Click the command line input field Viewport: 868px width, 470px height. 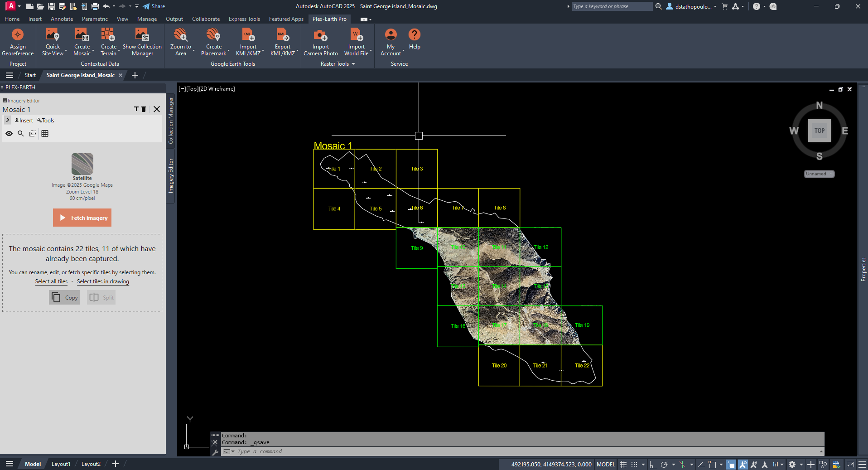pyautogui.click(x=522, y=451)
